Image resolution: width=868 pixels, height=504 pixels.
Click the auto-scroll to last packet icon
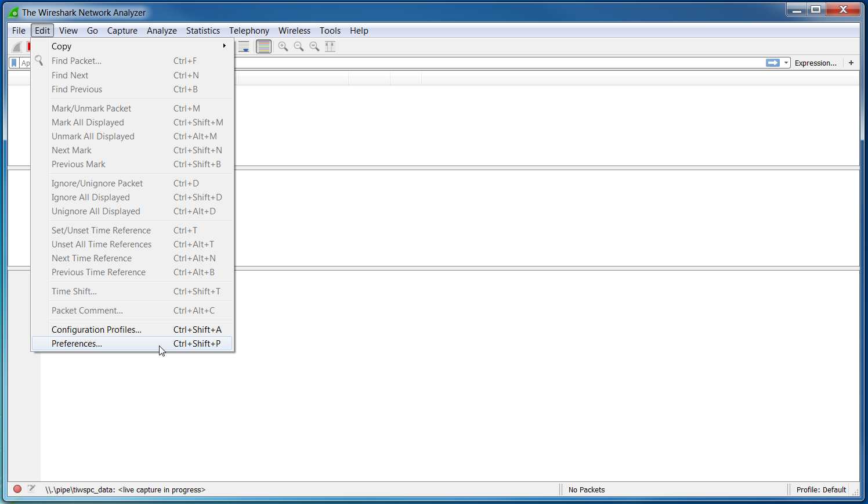244,46
